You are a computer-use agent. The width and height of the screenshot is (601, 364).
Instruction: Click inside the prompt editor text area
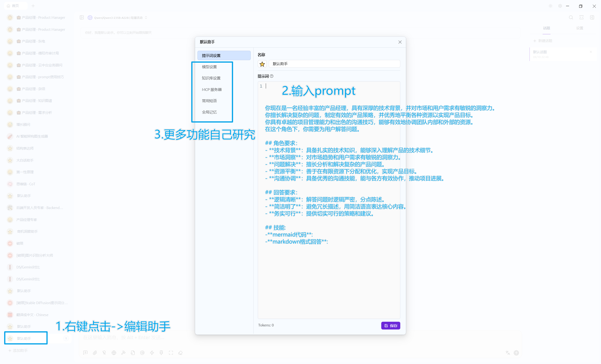[x=329, y=281]
